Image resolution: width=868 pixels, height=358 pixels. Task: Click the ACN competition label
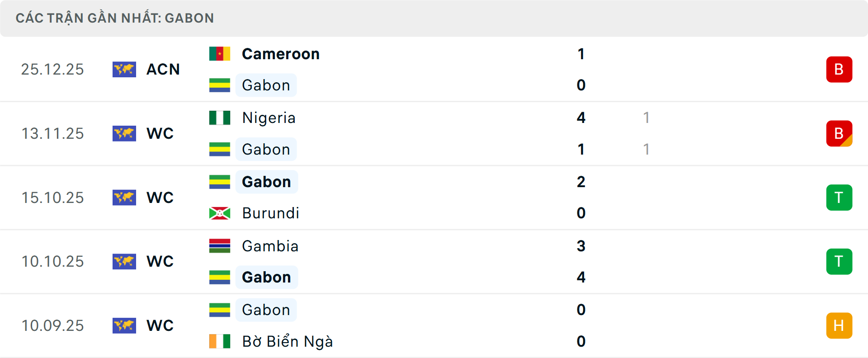(x=163, y=69)
